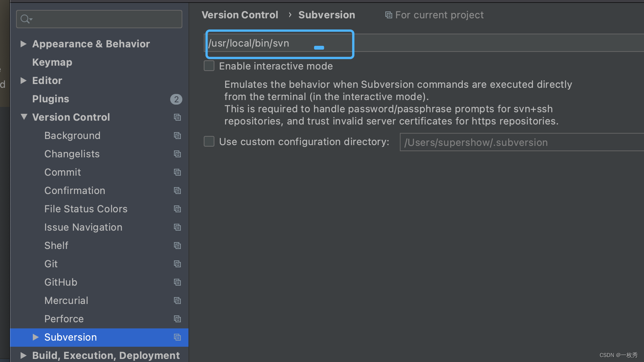The image size is (644, 362).
Task: Open Issue Navigation settings
Action: [x=83, y=227]
